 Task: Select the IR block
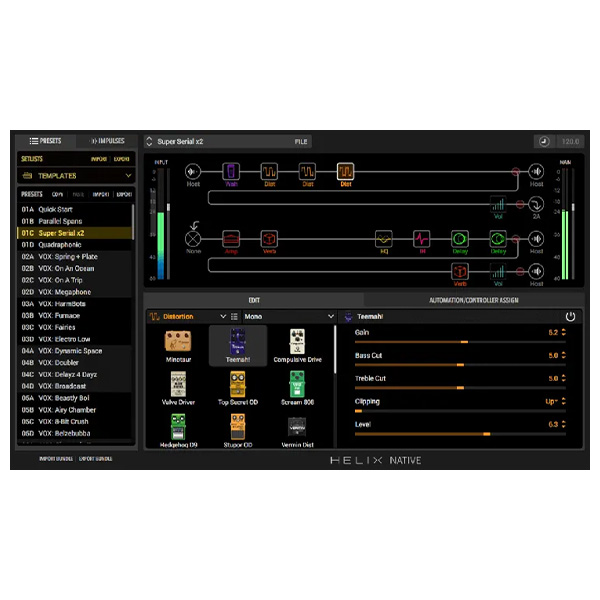coord(422,239)
